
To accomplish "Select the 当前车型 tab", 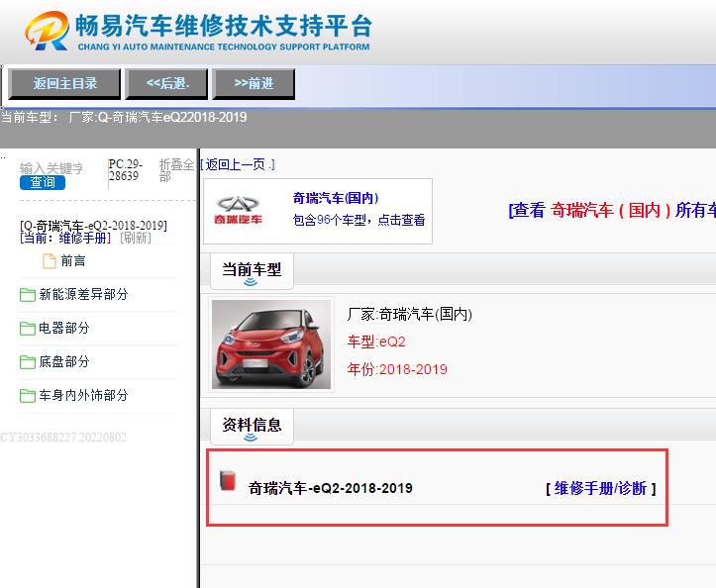I will click(252, 271).
